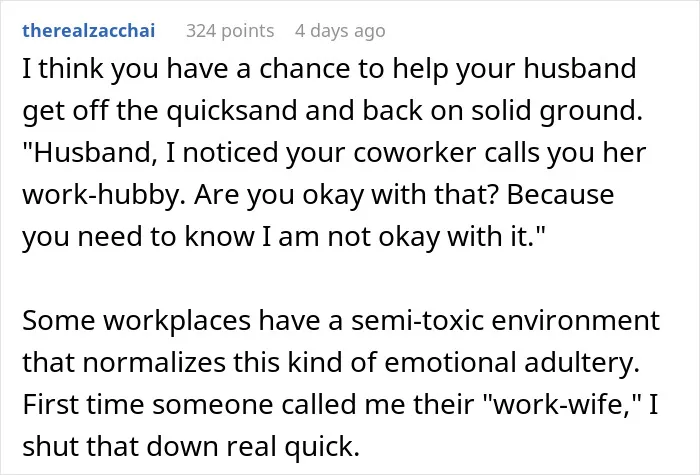This screenshot has height=475, width=700.
Task: Click the last line 'shut that down real quick.'
Action: [191, 446]
